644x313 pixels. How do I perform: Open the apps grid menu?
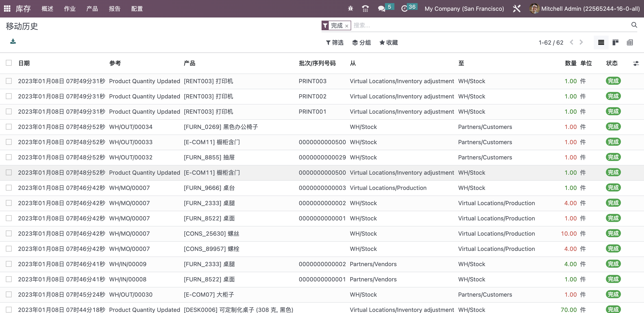tap(7, 9)
